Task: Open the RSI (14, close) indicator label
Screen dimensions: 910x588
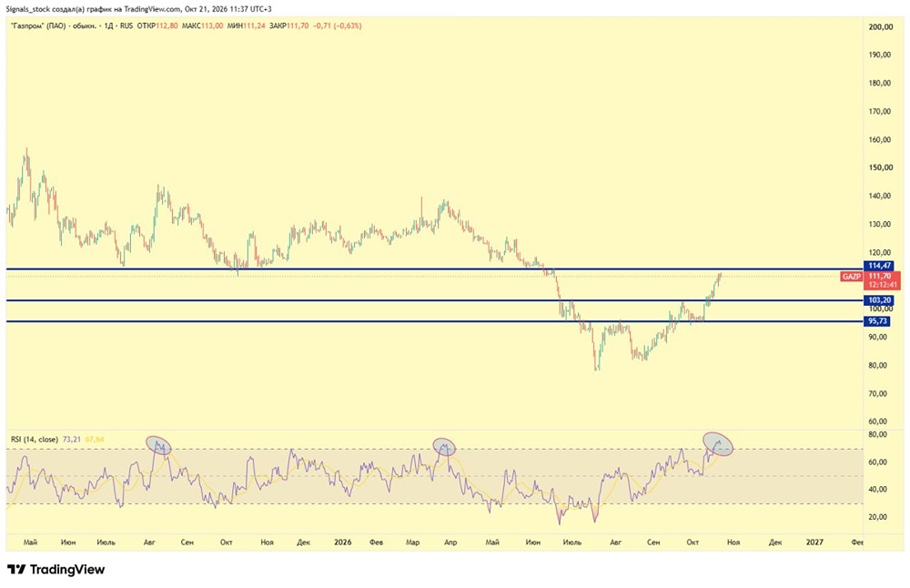Action: (35, 440)
